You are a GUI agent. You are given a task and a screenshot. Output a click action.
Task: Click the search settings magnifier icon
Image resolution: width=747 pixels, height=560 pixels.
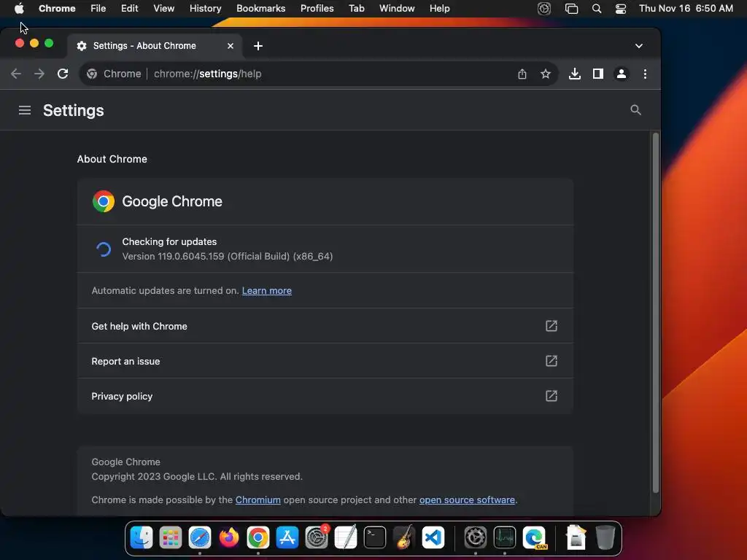(x=635, y=110)
